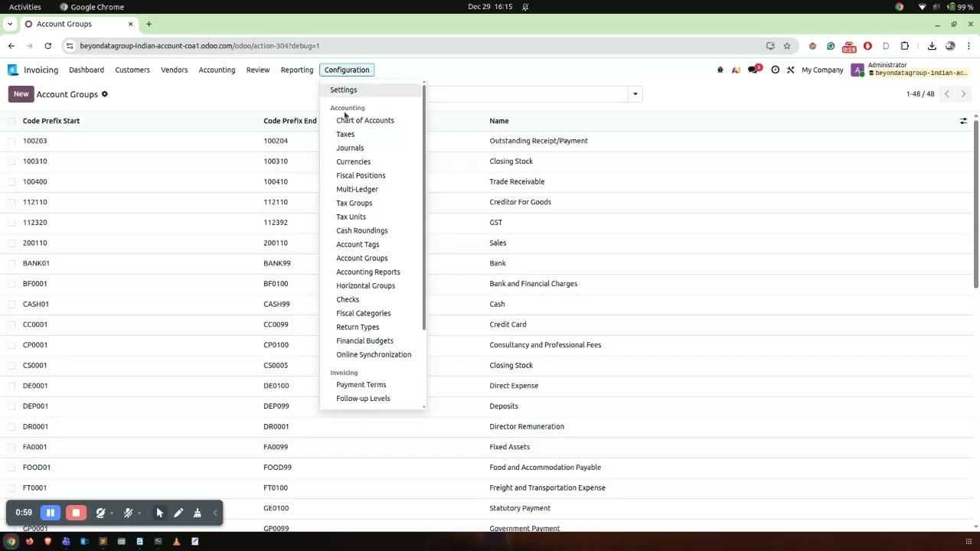Viewport: 980px width, 551px height.
Task: Click the Grammarly extension icon
Action: coord(831,46)
